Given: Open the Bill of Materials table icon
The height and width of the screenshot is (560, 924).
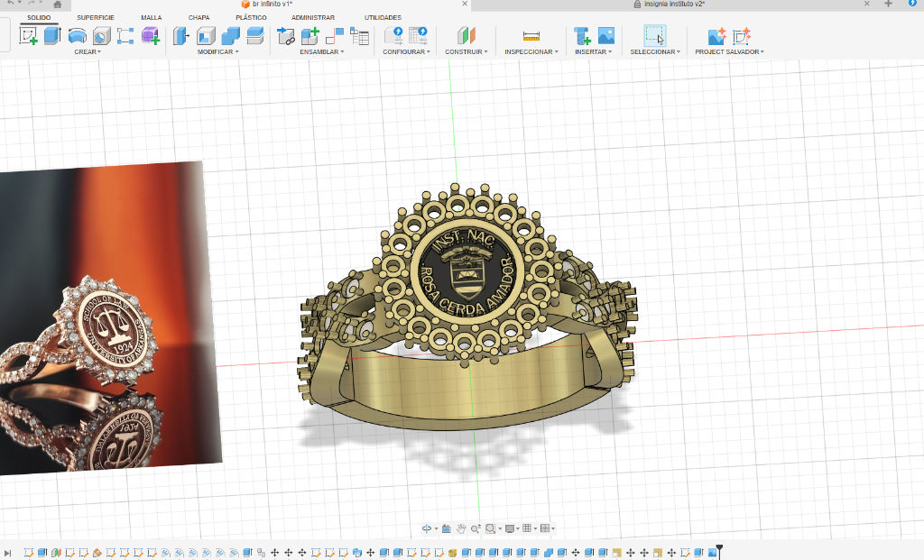Looking at the screenshot, I should [359, 36].
